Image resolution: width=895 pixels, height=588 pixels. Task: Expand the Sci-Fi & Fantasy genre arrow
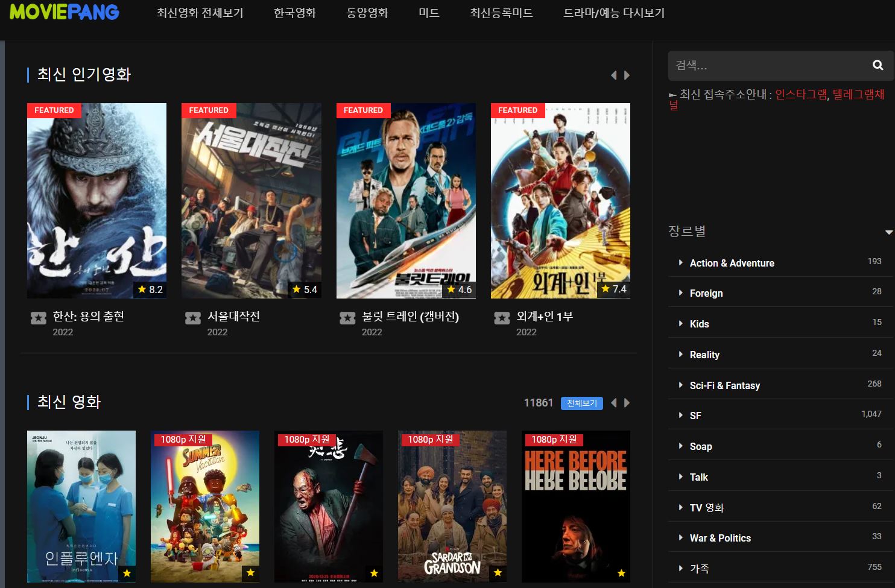[680, 385]
